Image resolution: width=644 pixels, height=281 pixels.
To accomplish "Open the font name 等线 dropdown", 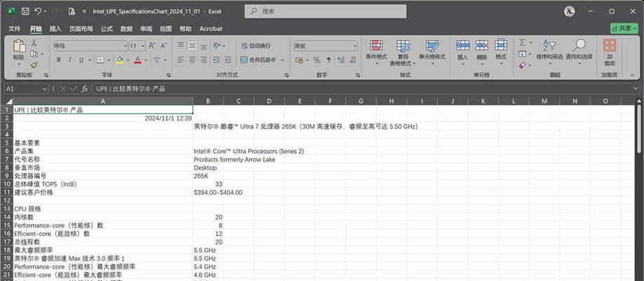I will coord(125,46).
